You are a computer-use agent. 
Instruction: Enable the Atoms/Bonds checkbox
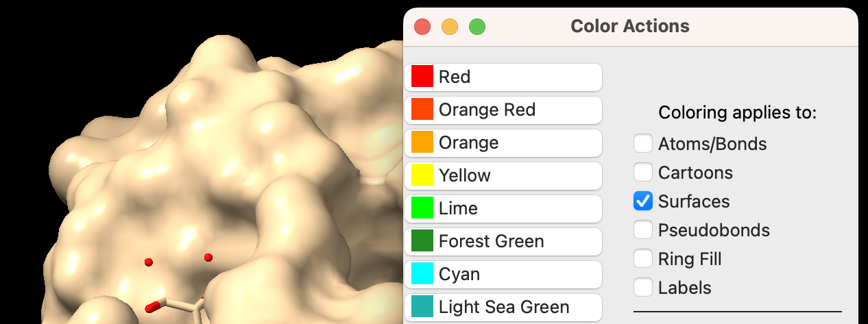[x=642, y=144]
